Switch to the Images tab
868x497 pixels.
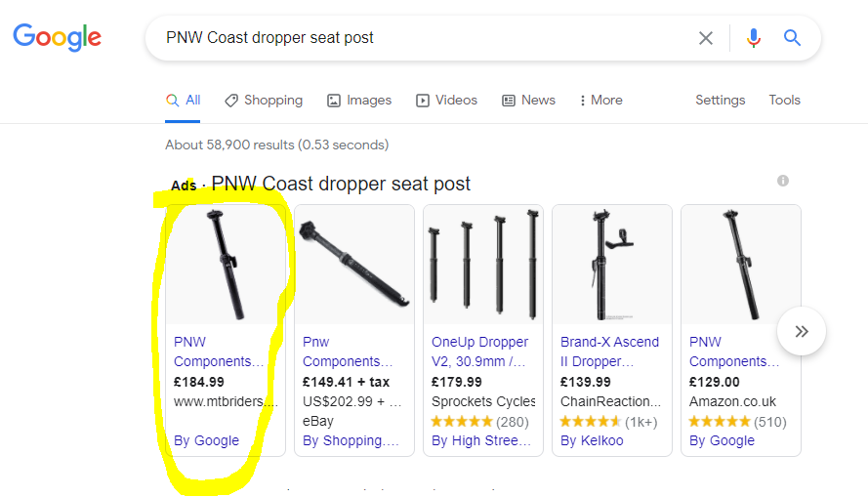click(359, 101)
